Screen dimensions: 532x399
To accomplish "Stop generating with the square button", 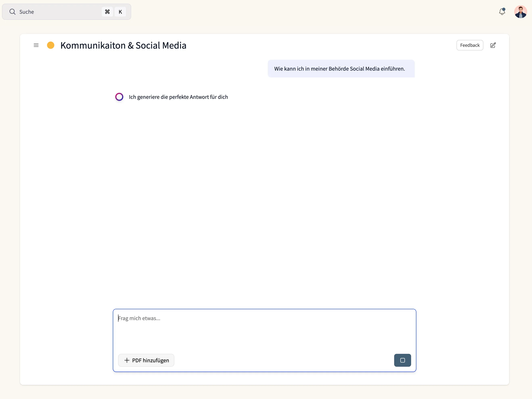I will (402, 360).
